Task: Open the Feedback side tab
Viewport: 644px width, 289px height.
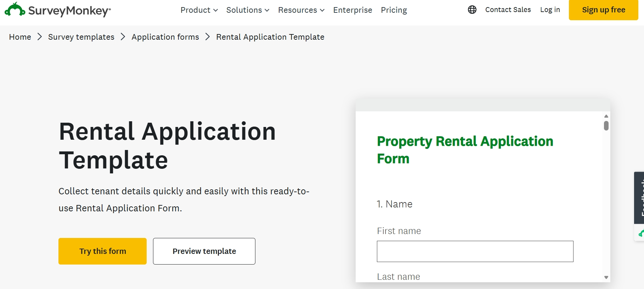Action: pyautogui.click(x=639, y=198)
